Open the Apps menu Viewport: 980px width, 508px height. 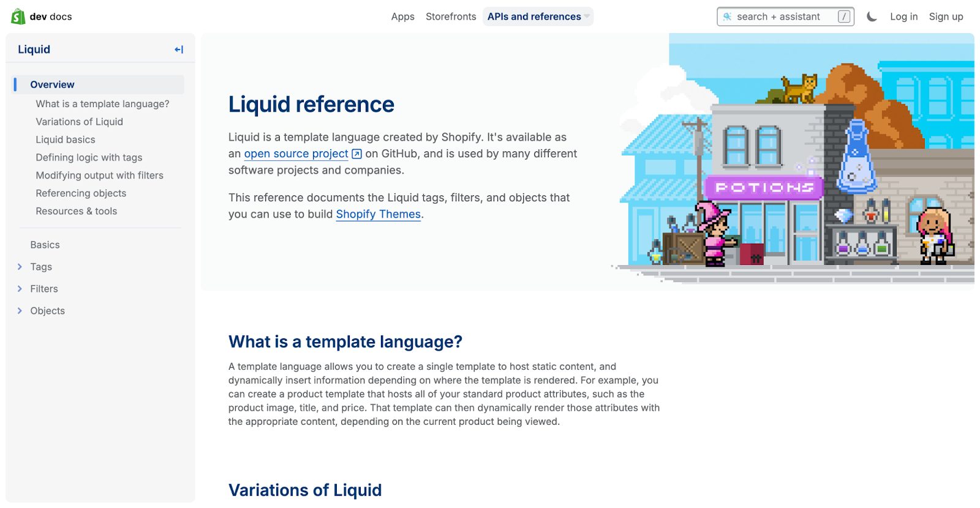402,17
